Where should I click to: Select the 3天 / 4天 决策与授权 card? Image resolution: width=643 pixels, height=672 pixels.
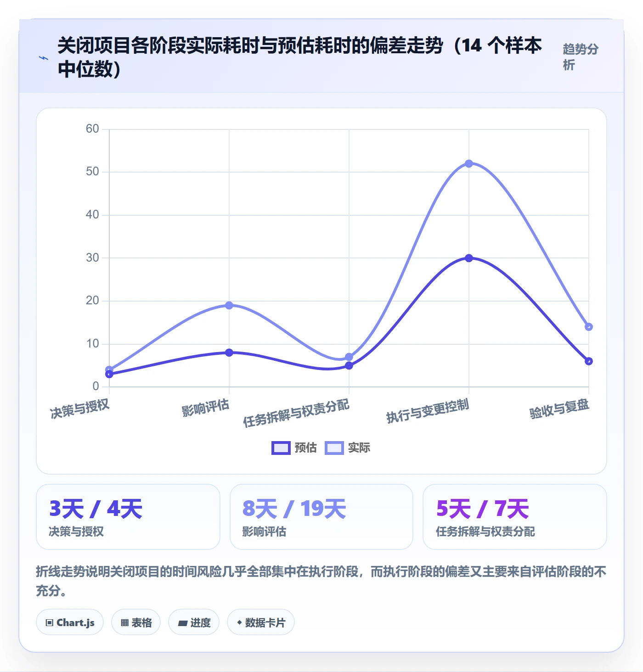128,517
